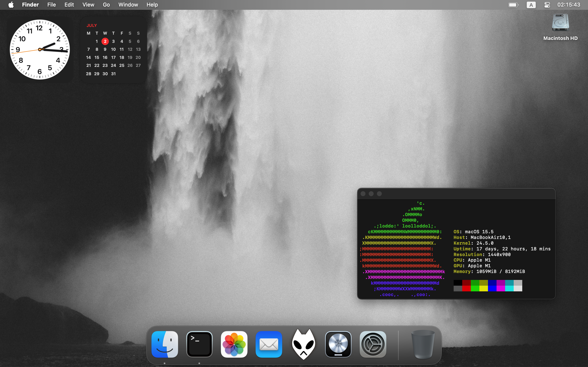Show battery status in menu bar
The height and width of the screenshot is (367, 588).
pyautogui.click(x=513, y=5)
